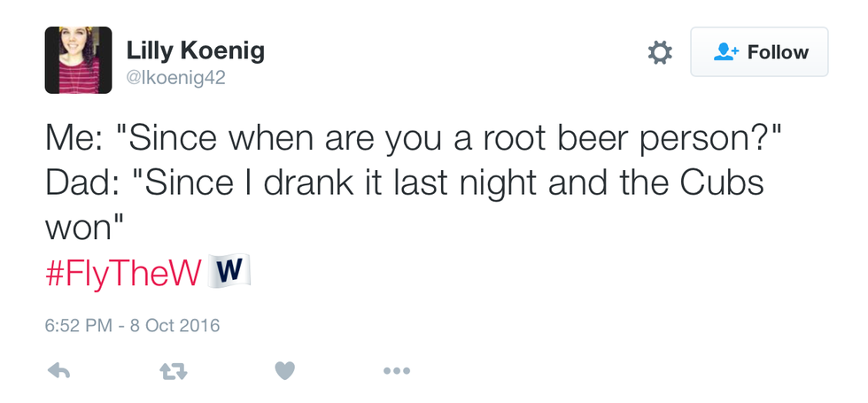Click the words "last night" in tweet
Image resolution: width=868 pixels, height=403 pixels.
[x=484, y=183]
